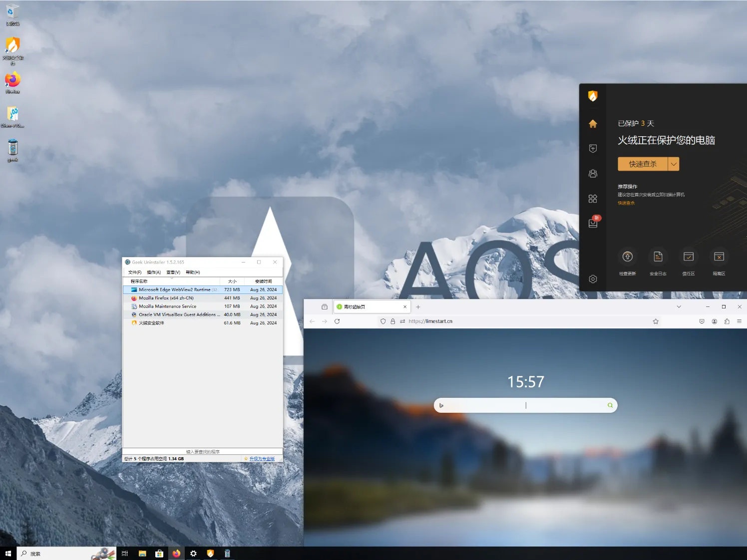Open Huorong home panel in sidebar

[593, 123]
